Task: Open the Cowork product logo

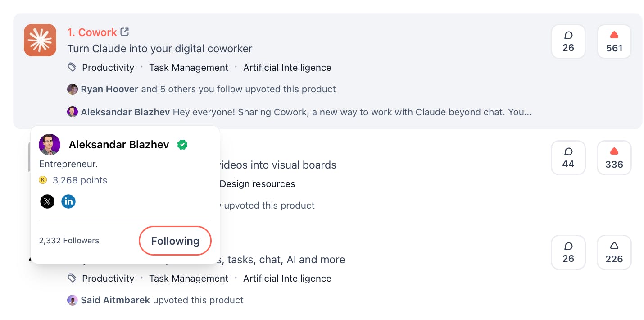Action: coord(40,40)
